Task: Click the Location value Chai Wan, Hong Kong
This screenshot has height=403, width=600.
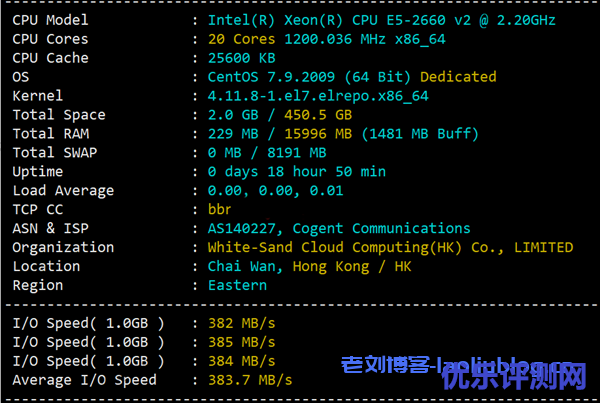Action: pyautogui.click(x=309, y=267)
